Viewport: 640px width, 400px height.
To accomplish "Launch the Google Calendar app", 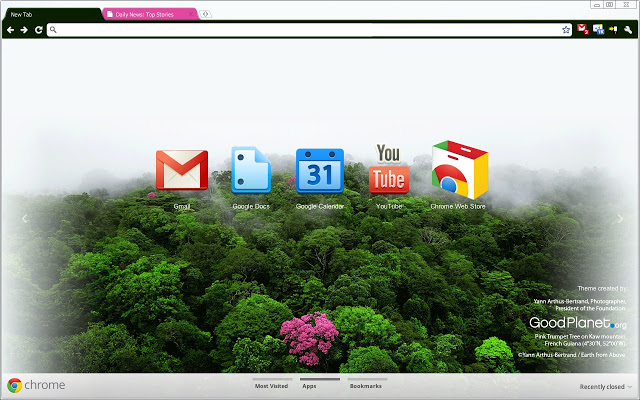I will tap(320, 171).
